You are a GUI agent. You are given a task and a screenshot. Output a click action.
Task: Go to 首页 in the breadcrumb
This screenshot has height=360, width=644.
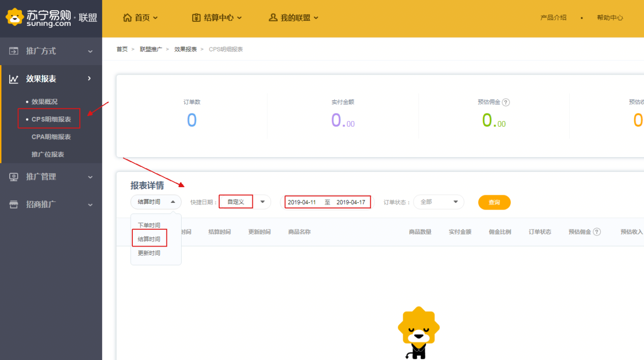(x=122, y=49)
